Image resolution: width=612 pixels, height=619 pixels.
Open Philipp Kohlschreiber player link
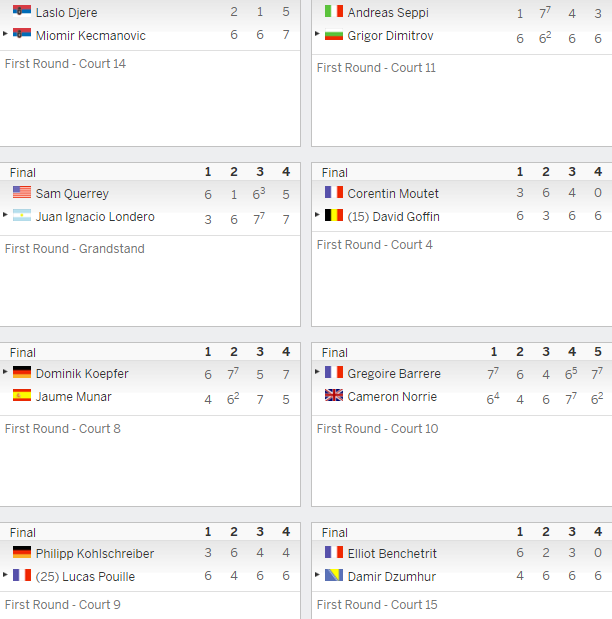click(95, 553)
